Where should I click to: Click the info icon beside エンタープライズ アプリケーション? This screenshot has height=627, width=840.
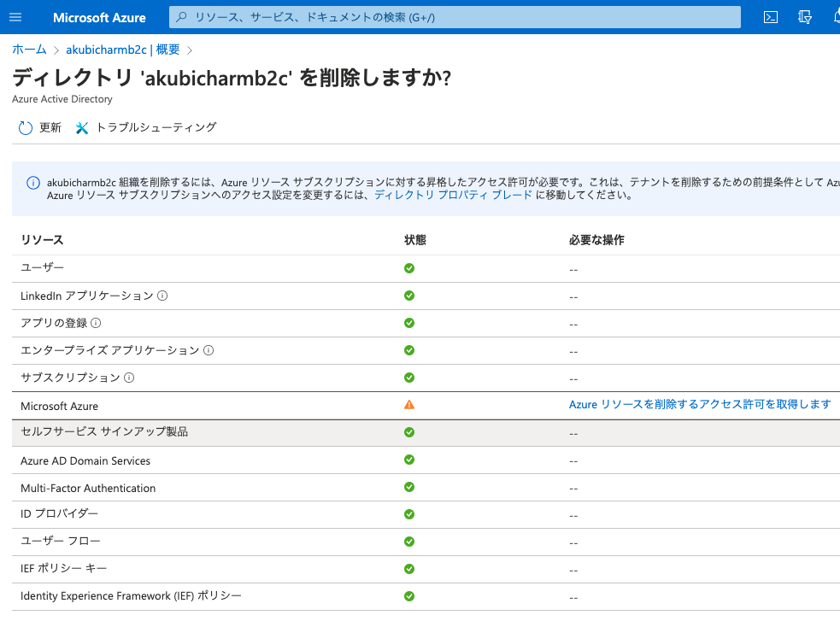(208, 350)
